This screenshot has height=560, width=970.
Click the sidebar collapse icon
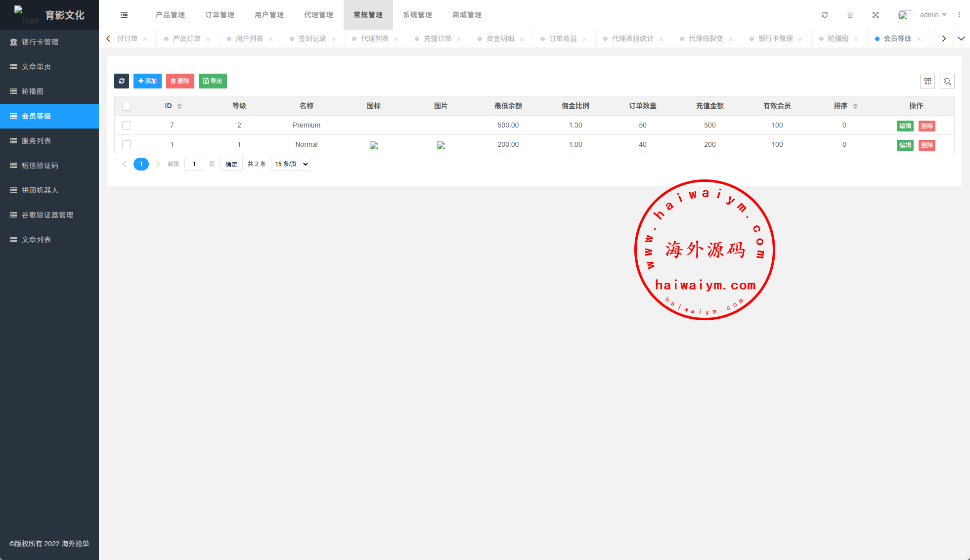click(x=124, y=15)
